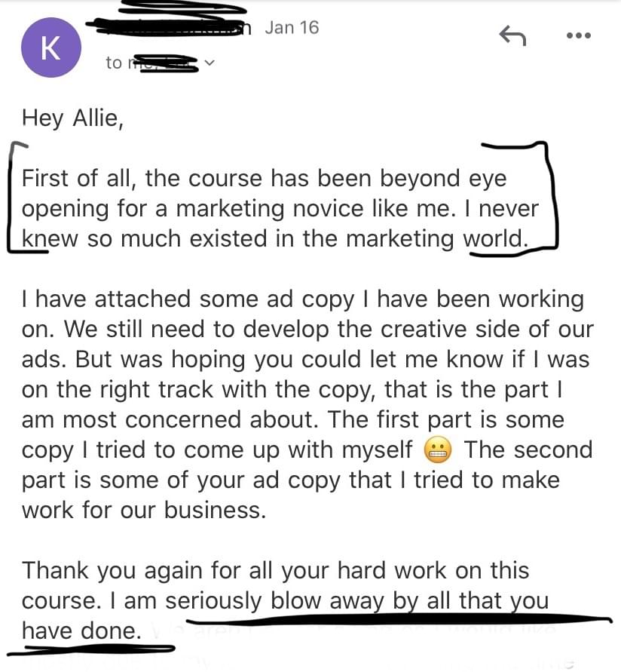Click the faded text after "have done."
Image resolution: width=621 pixels, height=672 pixels.
coord(356,631)
